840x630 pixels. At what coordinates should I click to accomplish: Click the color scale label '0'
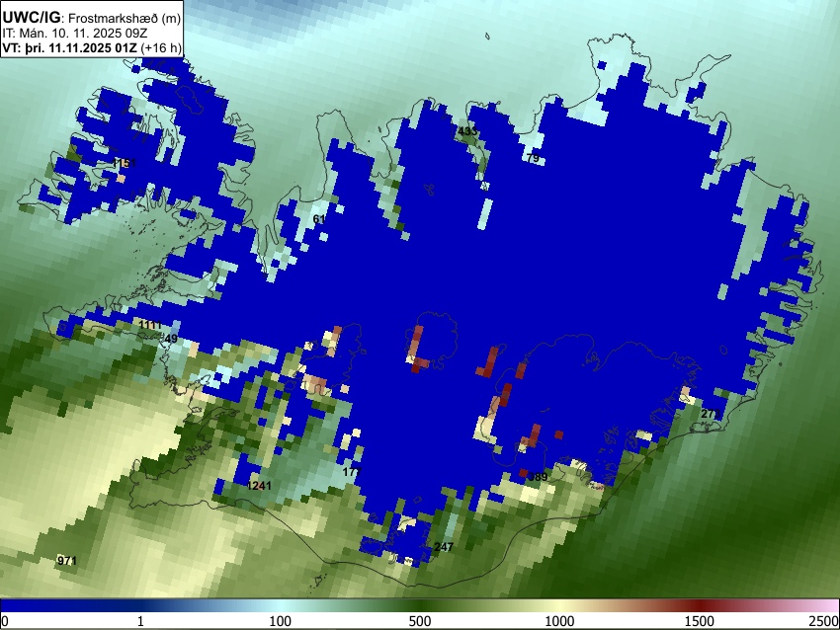coord(5,621)
